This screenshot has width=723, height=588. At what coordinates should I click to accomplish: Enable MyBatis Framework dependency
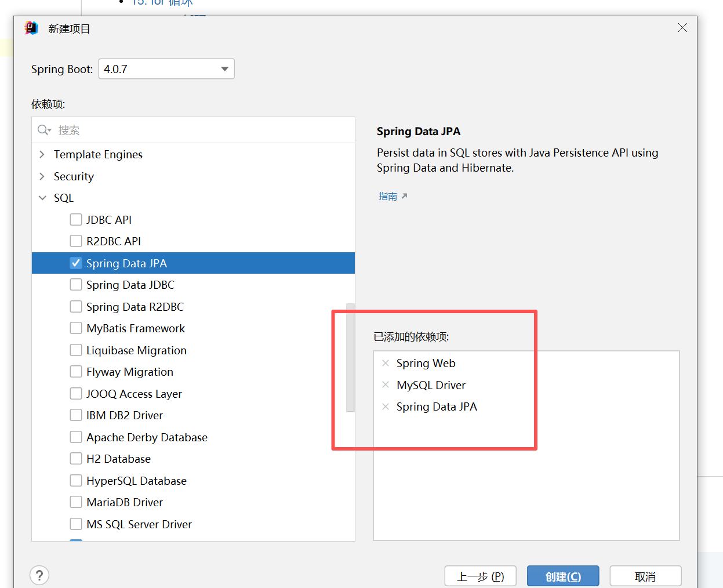(76, 328)
